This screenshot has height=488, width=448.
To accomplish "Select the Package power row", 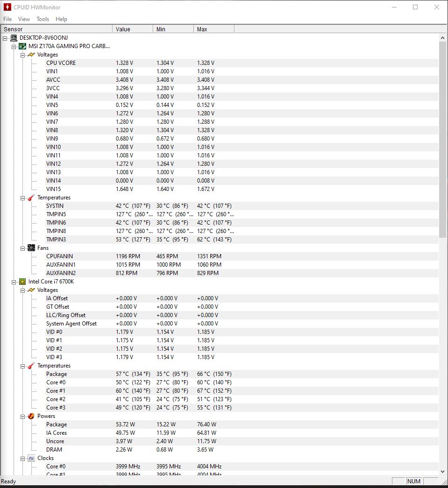I will pyautogui.click(x=242, y=424).
